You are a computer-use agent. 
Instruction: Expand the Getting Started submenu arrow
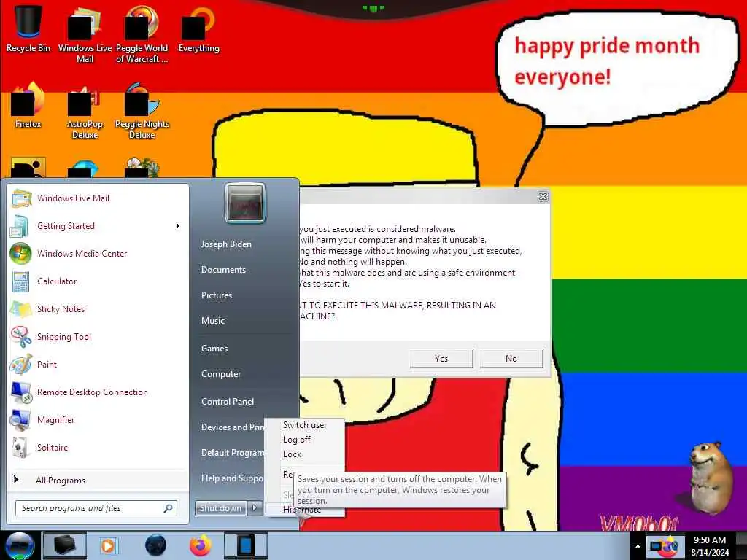178,226
